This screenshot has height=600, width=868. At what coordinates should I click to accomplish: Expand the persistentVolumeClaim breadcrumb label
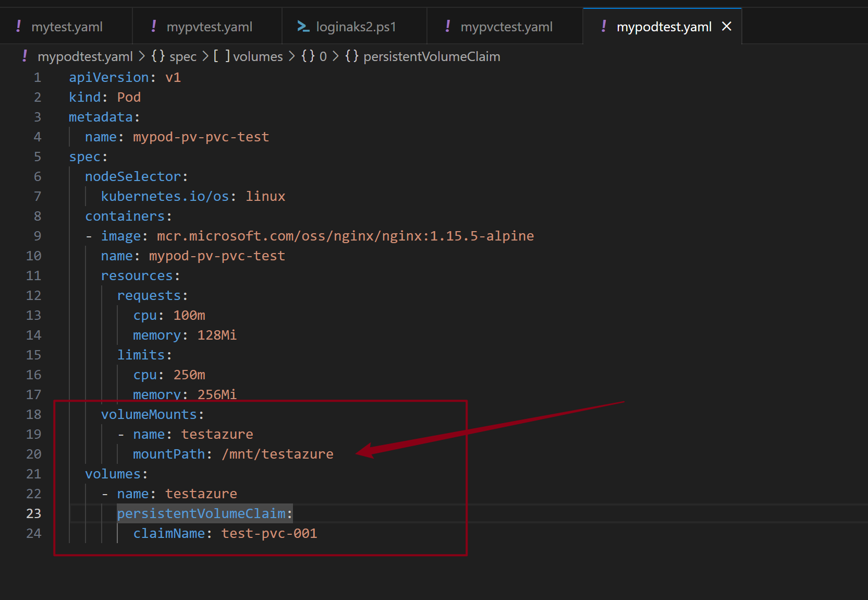432,56
